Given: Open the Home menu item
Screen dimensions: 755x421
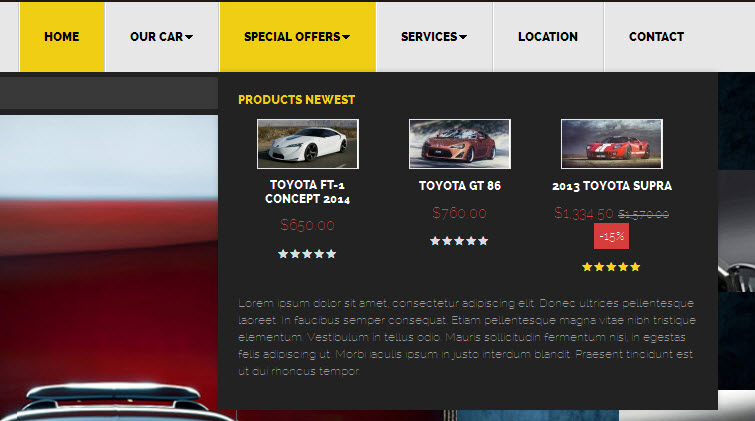Looking at the screenshot, I should 62,37.
